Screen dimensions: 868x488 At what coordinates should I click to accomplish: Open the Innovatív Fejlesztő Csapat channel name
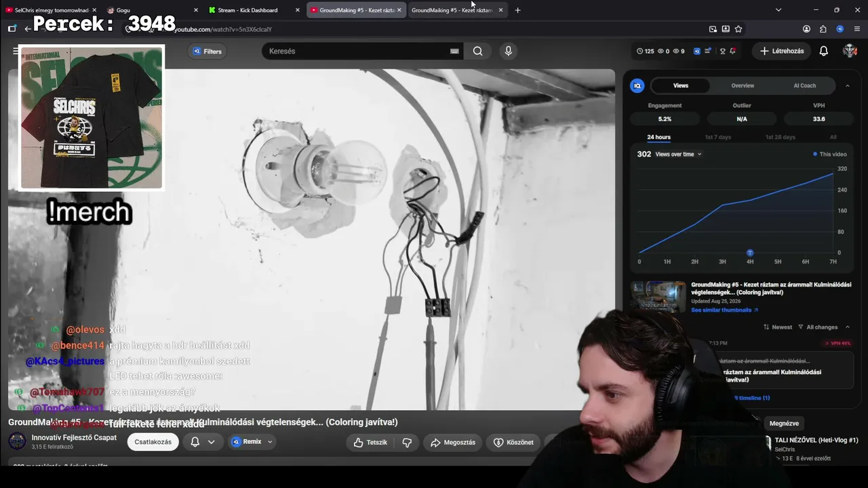[74, 438]
